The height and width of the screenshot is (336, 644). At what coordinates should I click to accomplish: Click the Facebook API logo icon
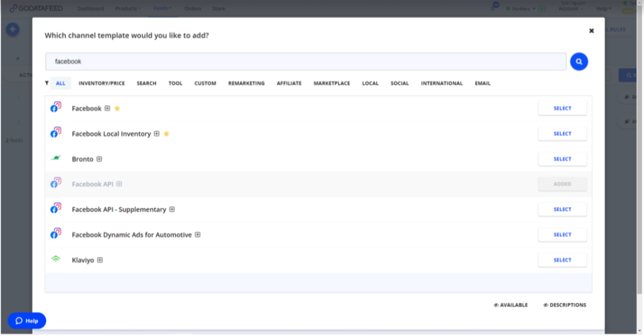point(56,183)
